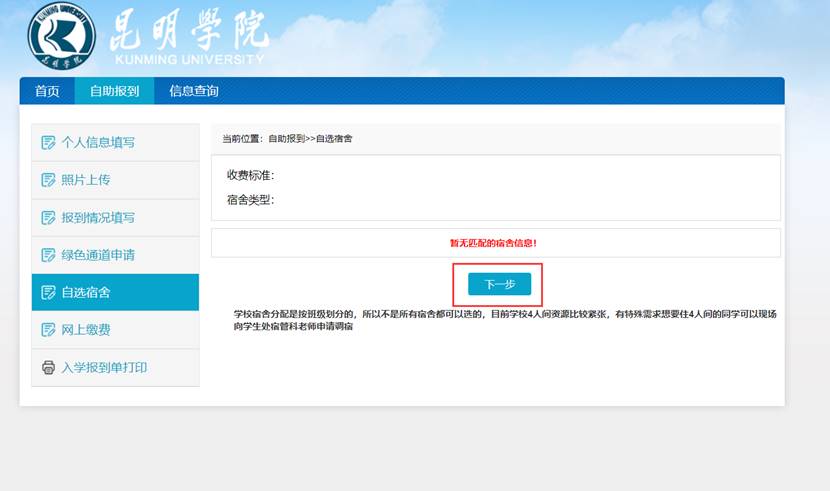The width and height of the screenshot is (830, 491).
Task: Open the 首页 navigation tab
Action: (47, 91)
